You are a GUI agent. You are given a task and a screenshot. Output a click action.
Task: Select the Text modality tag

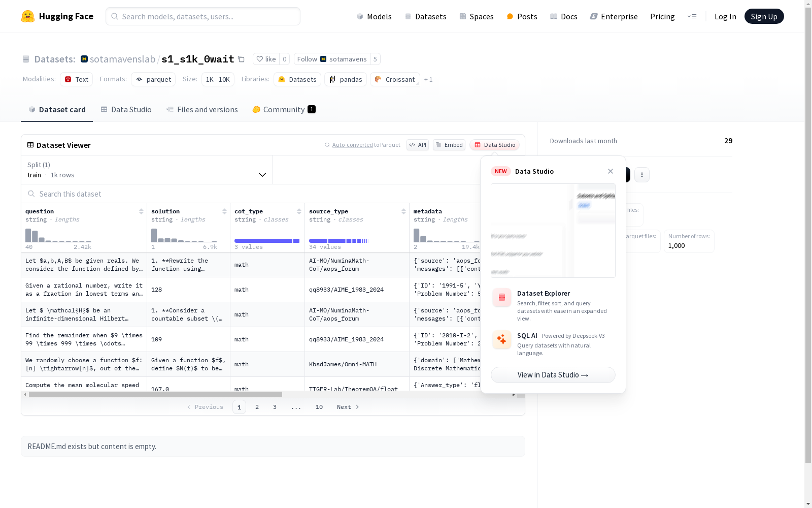click(x=77, y=79)
